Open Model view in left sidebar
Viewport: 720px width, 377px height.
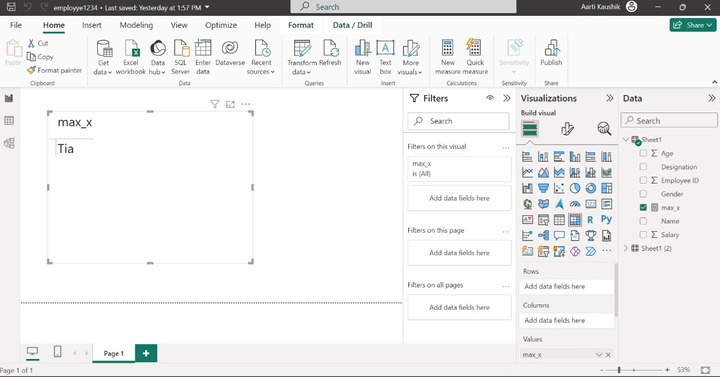(9, 143)
